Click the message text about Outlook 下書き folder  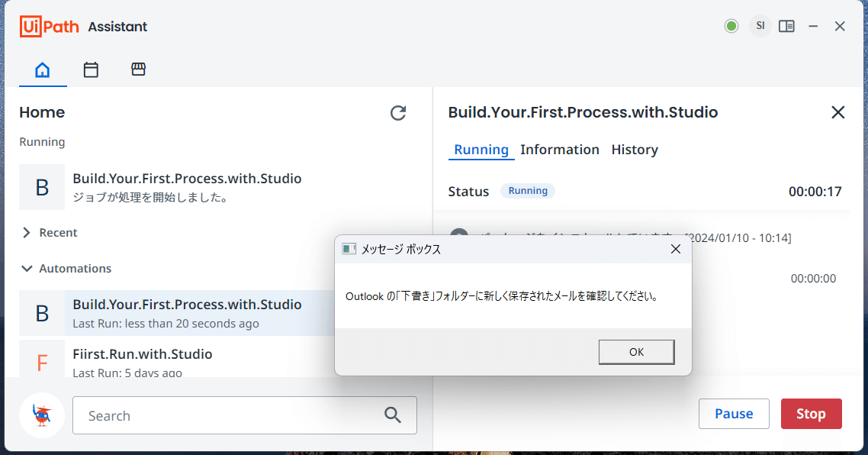[x=503, y=296]
